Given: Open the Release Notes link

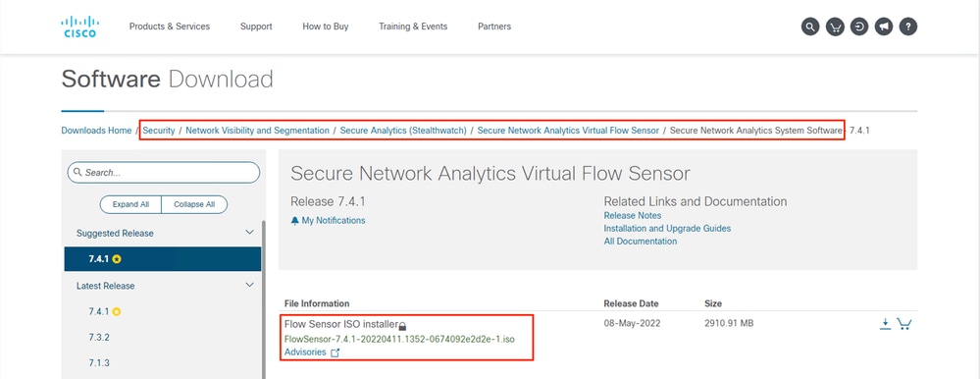Looking at the screenshot, I should click(x=633, y=215).
